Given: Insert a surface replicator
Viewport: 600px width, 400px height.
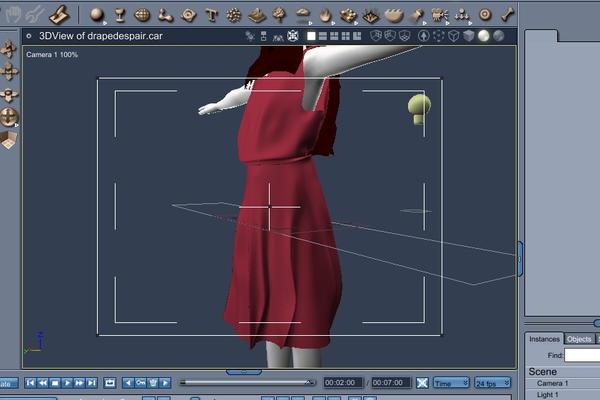Looking at the screenshot, I should pos(371,15).
